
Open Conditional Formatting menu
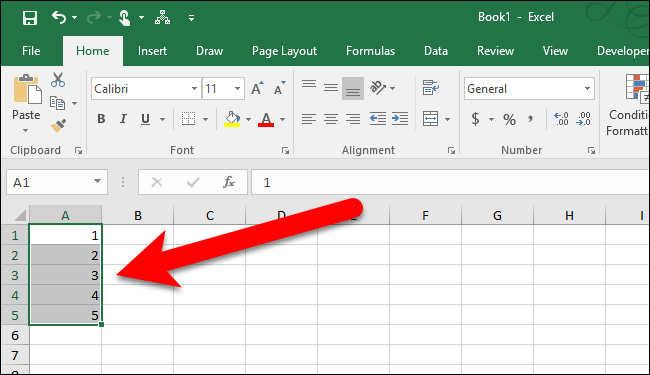pyautogui.click(x=628, y=105)
